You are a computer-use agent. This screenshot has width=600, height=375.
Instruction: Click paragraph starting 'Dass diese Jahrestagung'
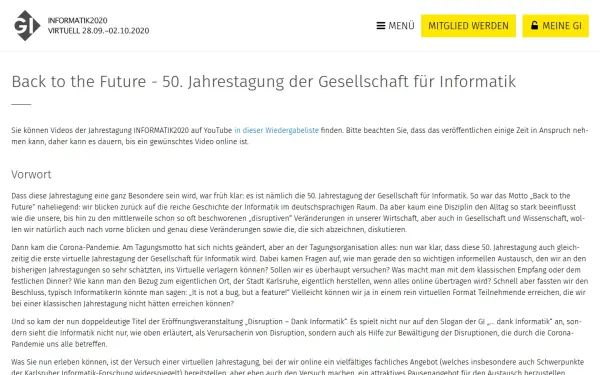[x=299, y=212]
